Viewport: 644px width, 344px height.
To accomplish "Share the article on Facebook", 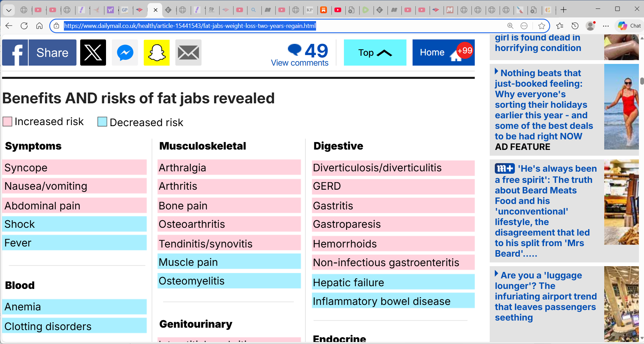I will pos(39,52).
